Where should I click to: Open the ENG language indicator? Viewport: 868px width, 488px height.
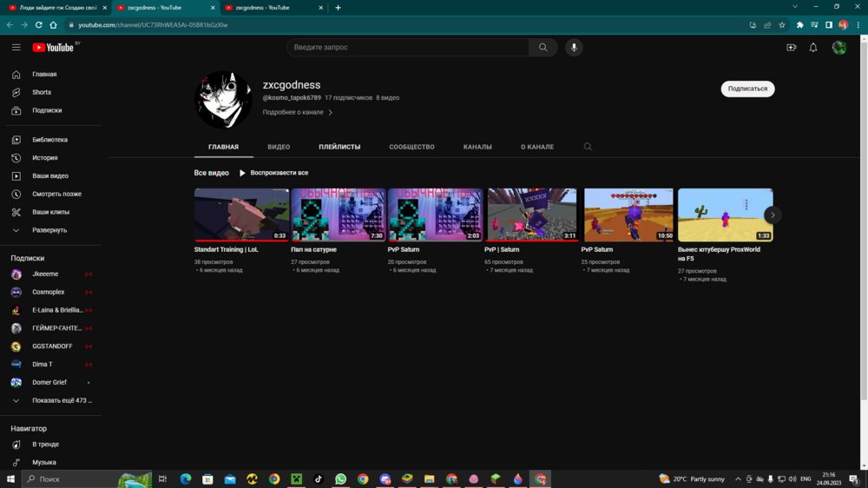pos(806,479)
